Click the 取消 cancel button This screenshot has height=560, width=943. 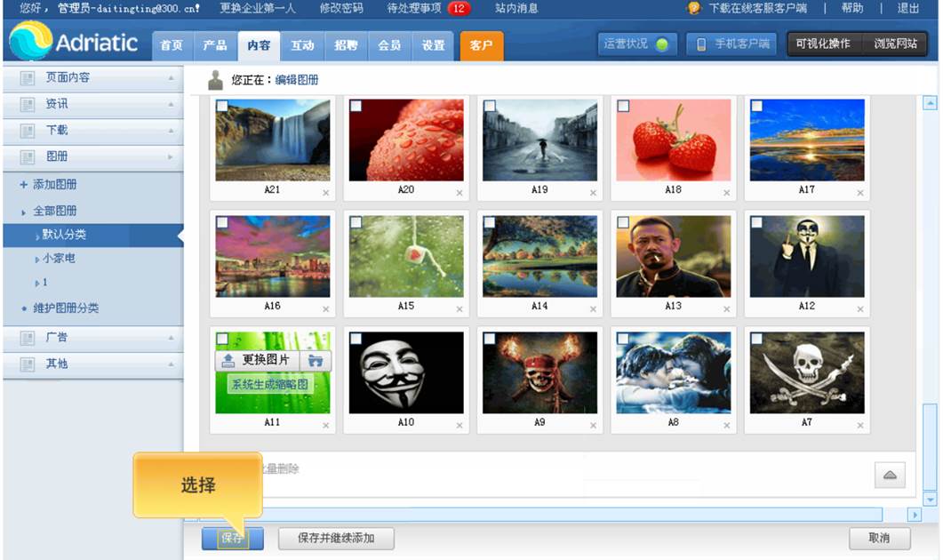[x=879, y=538]
